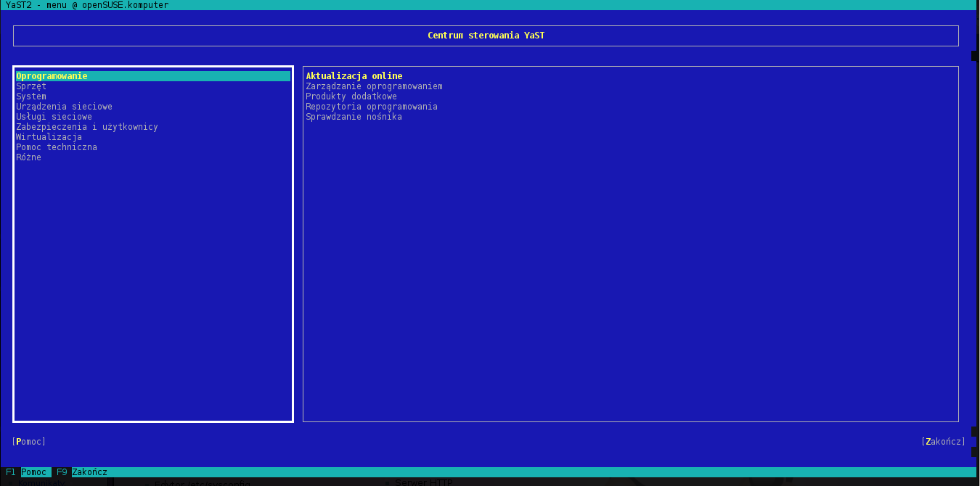Screen dimensions: 980x486
Task: Click F9 Zakończ in function key bar
Action: 82,472
